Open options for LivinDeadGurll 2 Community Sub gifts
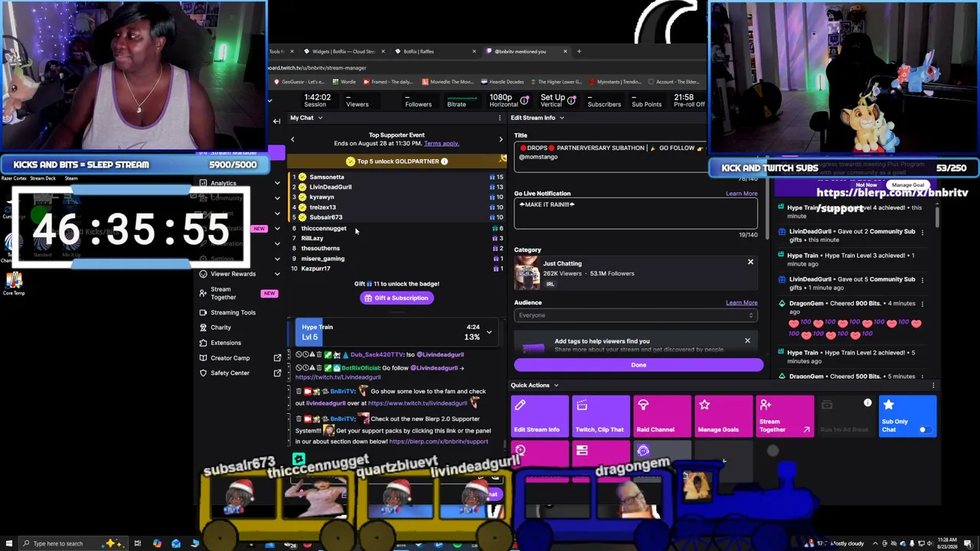Screen dimensions: 980x551 point(922,232)
